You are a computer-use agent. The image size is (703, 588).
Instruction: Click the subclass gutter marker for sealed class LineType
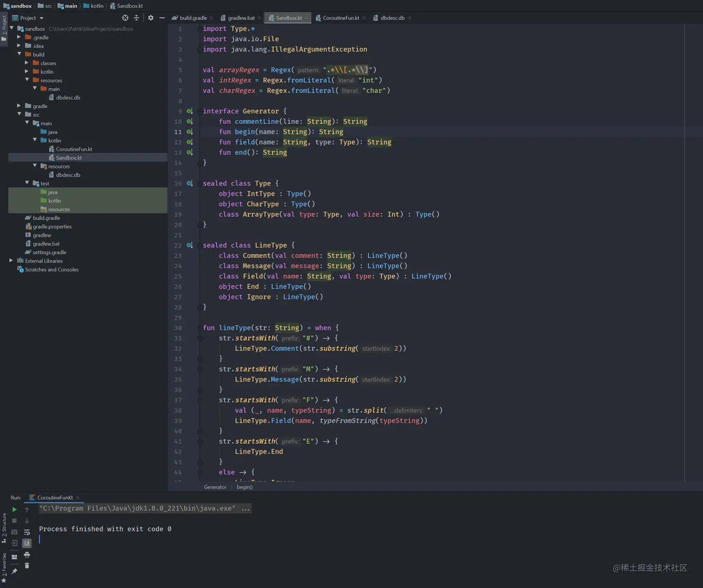pyautogui.click(x=190, y=245)
